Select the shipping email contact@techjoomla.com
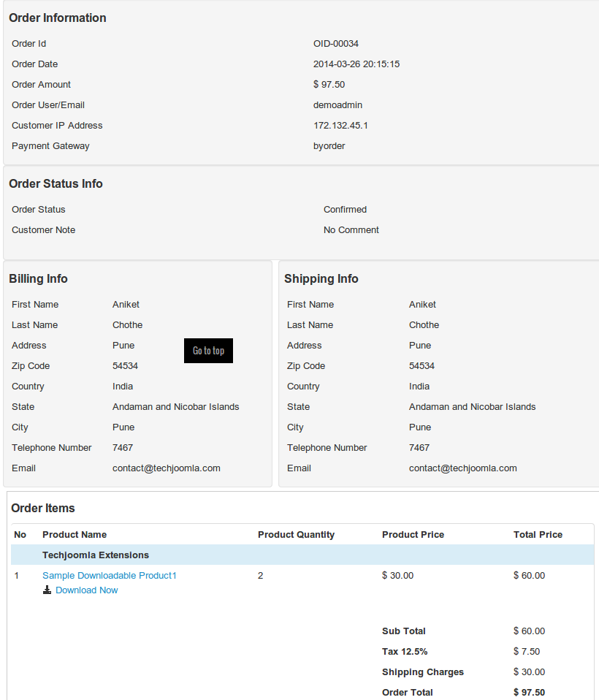This screenshot has height=700, width=599. tap(464, 468)
